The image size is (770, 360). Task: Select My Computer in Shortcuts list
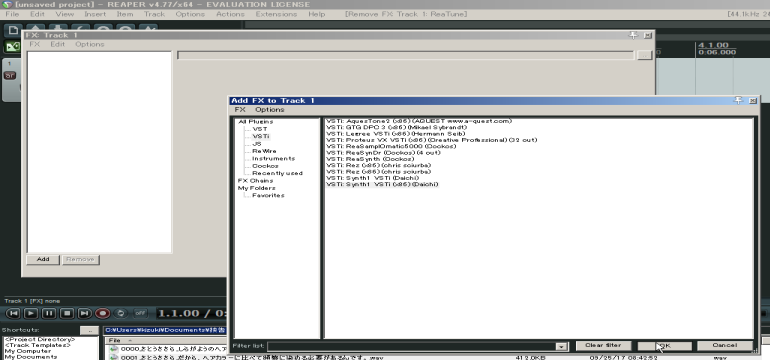[x=28, y=351]
